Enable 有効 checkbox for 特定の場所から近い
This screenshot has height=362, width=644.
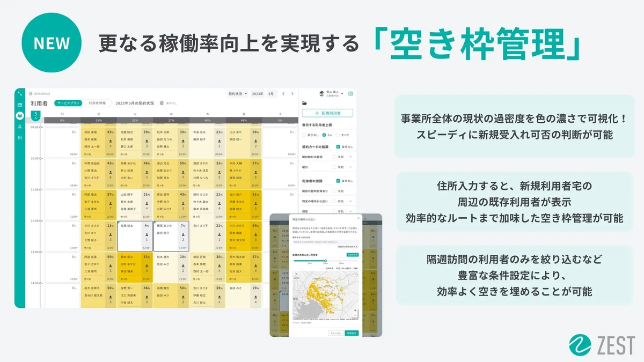(x=334, y=201)
